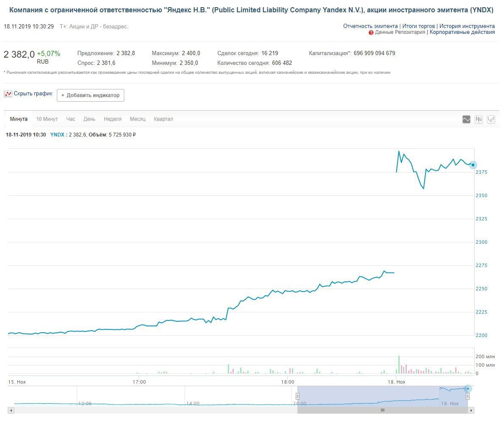The height and width of the screenshot is (423, 504).
Task: Open Итоги торгов link
Action: [x=418, y=26]
